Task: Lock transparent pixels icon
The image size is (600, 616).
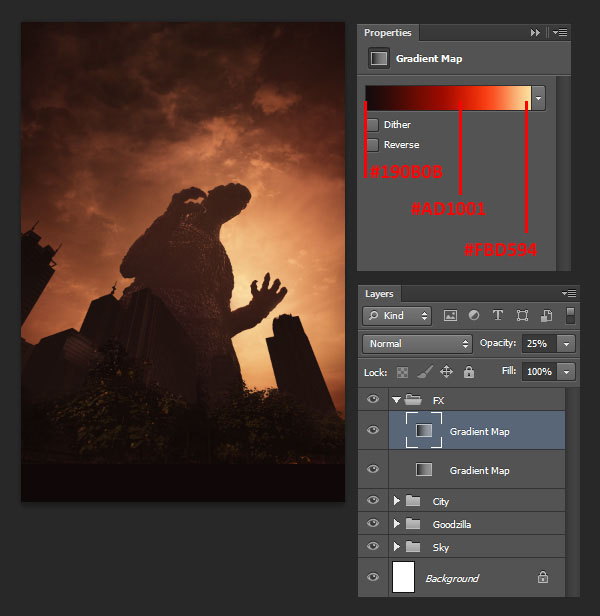Action: [402, 372]
